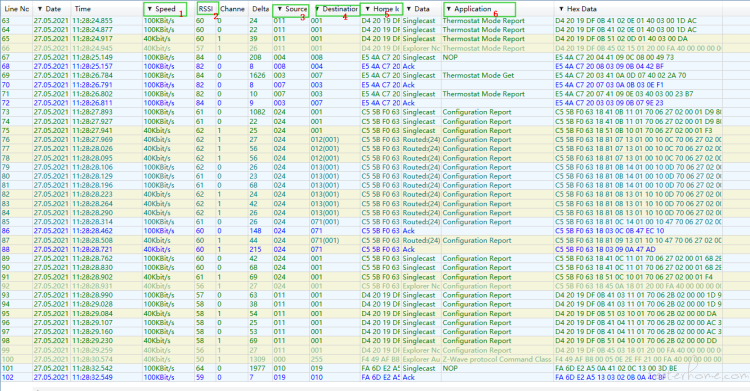Screen dimensions: 750x391
Task: Click hex data C5 5B F0 63 18 03 0C 0B 47 EC 10
Action: click(x=609, y=231)
